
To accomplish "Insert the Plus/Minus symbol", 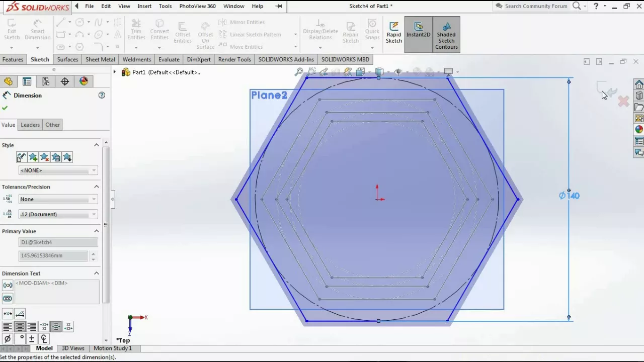I will coord(32,339).
